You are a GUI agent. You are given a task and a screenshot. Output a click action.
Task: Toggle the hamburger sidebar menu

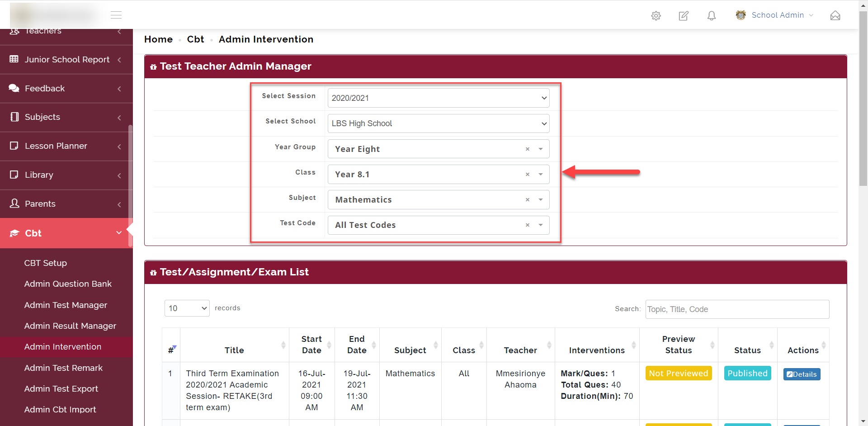click(x=116, y=15)
